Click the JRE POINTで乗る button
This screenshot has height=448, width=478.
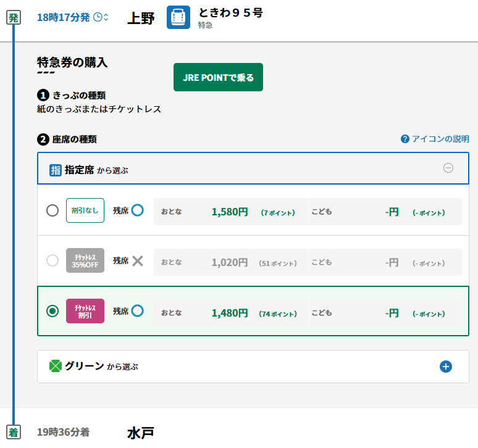218,77
